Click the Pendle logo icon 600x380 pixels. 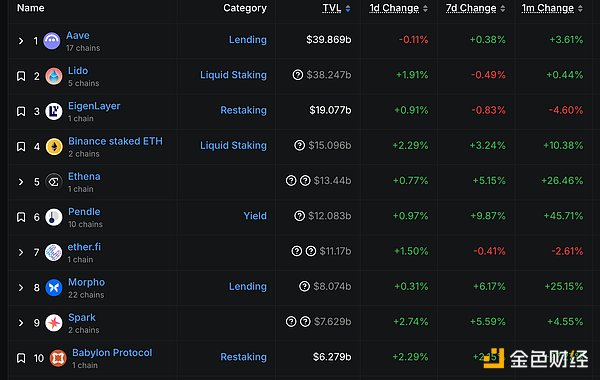[x=54, y=217]
